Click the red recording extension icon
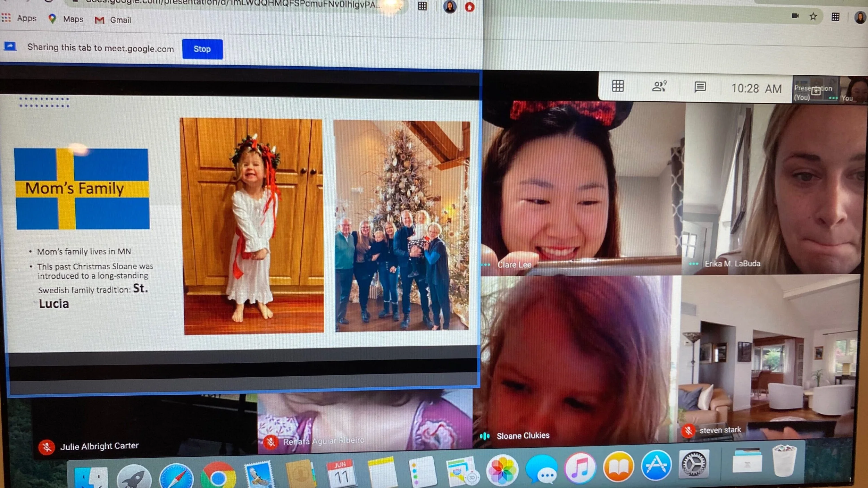 [x=469, y=7]
